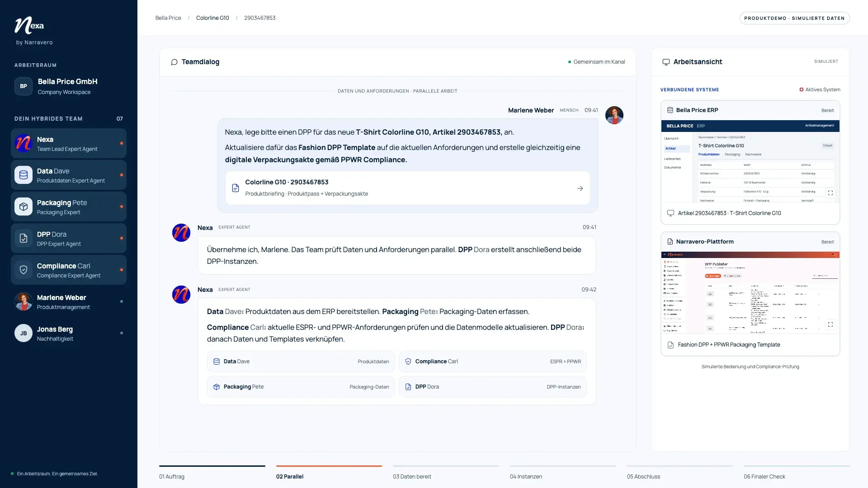The width and height of the screenshot is (868, 488).
Task: Open the Compliance Carl ESPR + PPWR card
Action: 493,361
